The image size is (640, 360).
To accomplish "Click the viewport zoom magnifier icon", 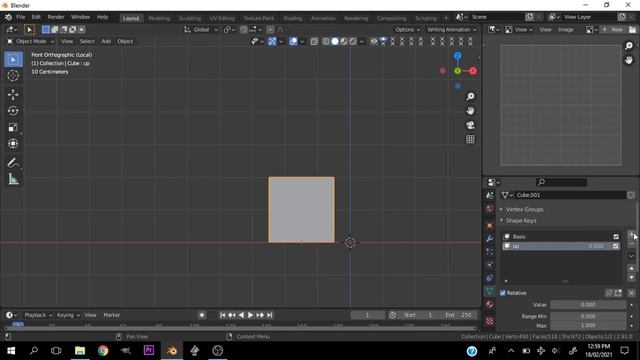I will [x=470, y=96].
